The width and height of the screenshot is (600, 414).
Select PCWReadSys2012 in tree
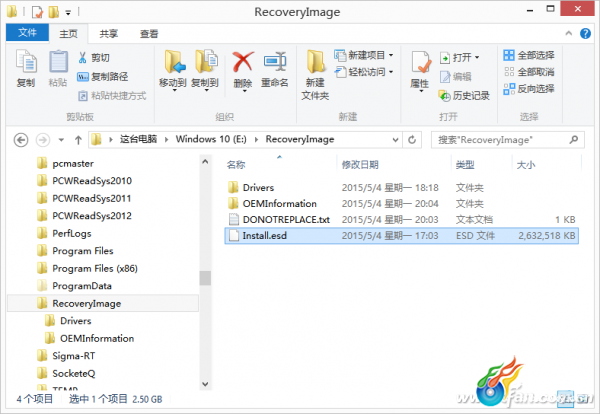click(x=84, y=216)
